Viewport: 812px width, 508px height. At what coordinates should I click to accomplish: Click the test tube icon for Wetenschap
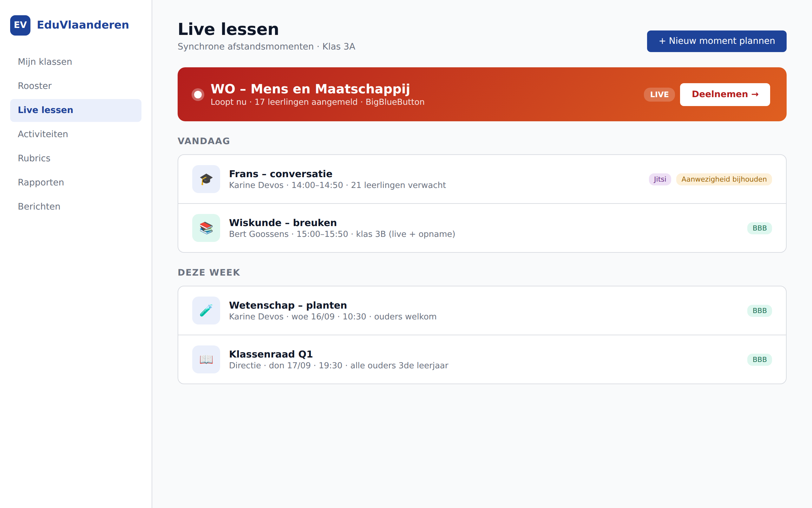pos(206,311)
